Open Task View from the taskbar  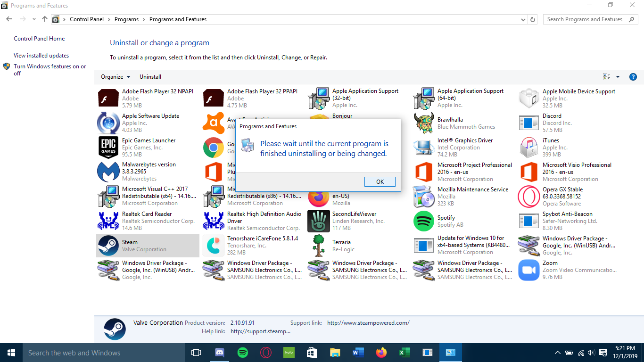pos(196,353)
